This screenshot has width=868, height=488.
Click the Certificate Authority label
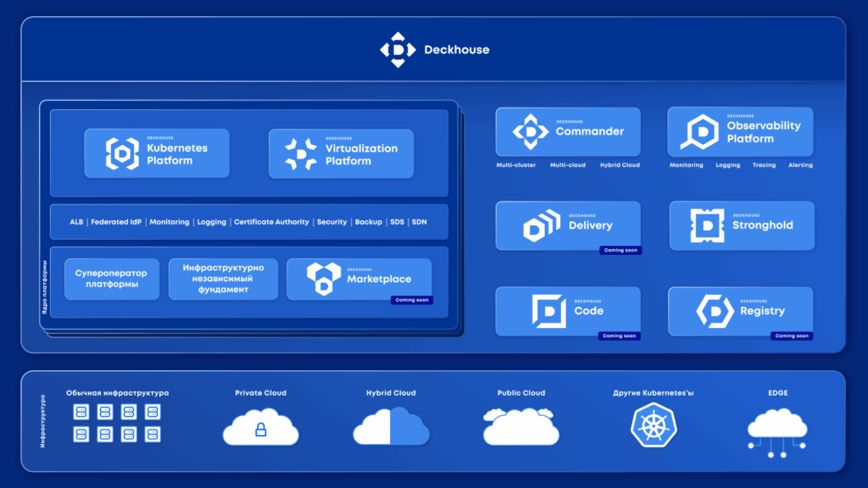pyautogui.click(x=271, y=222)
